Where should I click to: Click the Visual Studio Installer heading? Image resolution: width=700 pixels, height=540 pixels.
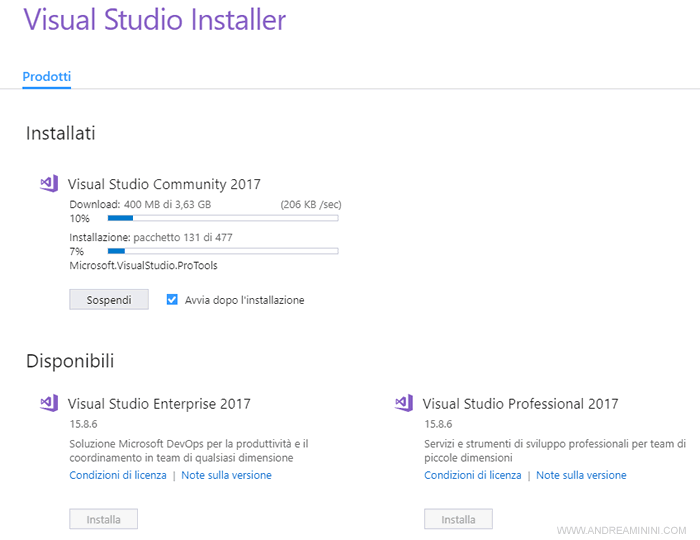coord(154,20)
